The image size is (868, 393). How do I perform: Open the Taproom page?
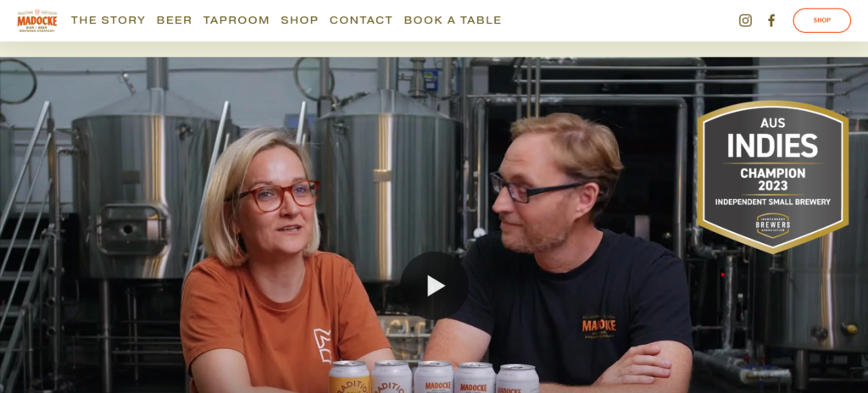pos(236,20)
